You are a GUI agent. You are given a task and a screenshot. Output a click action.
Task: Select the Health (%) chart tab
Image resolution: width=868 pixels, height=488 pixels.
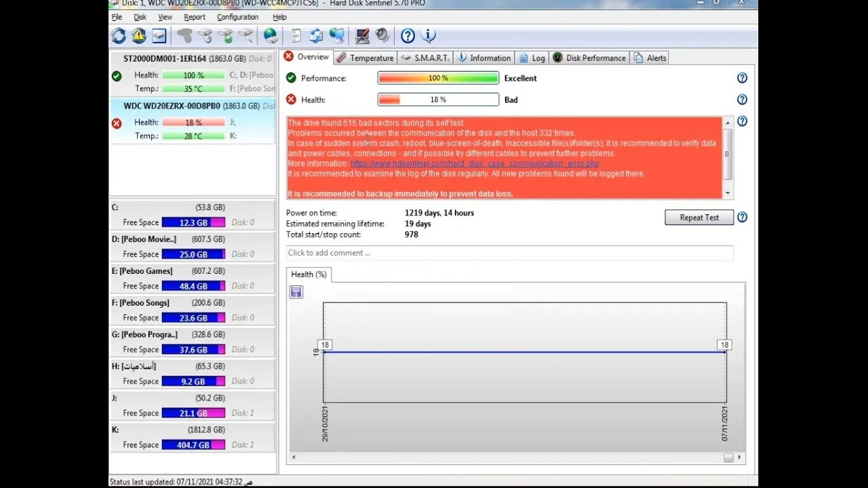pyautogui.click(x=309, y=274)
